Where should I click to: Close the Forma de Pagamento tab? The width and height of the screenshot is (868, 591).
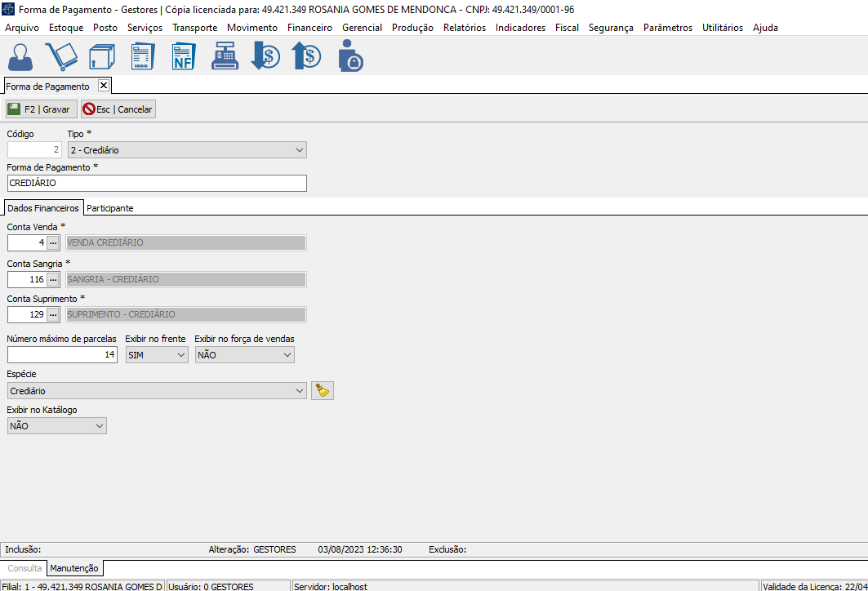104,85
